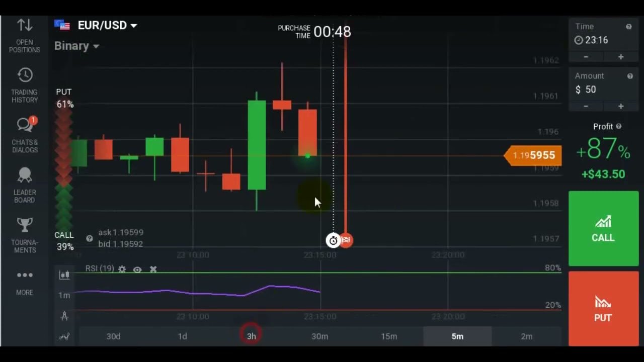
Task: Click the Time 23:16 input field
Action: 603,40
